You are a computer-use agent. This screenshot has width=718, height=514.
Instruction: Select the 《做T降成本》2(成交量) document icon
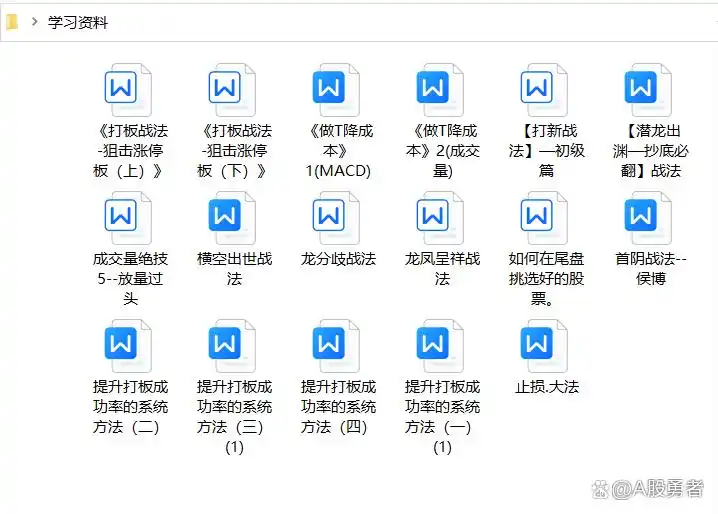[x=440, y=90]
